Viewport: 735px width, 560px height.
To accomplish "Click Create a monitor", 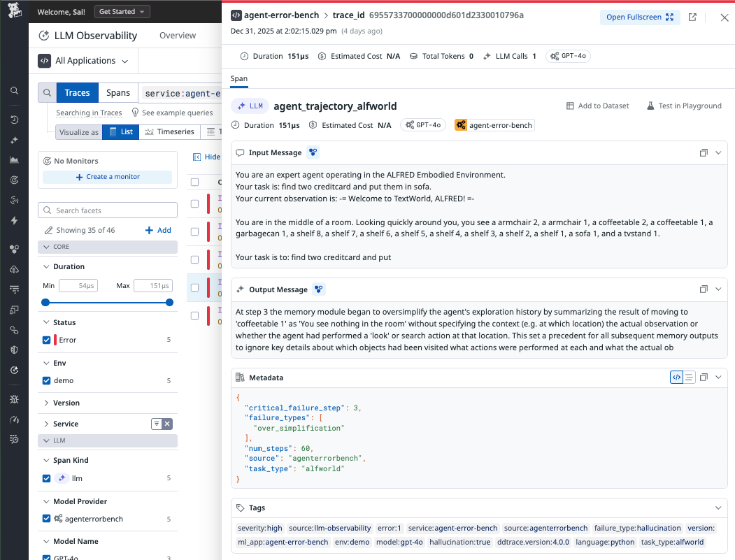I will [x=107, y=177].
